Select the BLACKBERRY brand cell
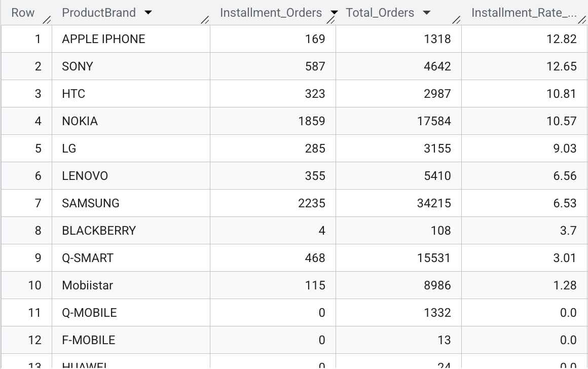This screenshot has height=369, width=588. 131,231
